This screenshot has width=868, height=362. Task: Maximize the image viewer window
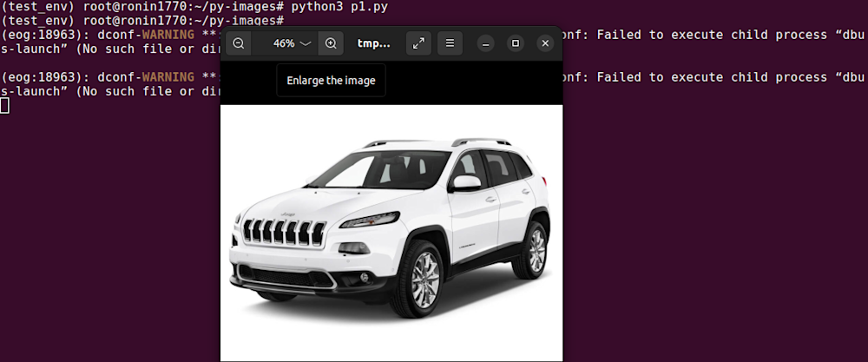516,43
